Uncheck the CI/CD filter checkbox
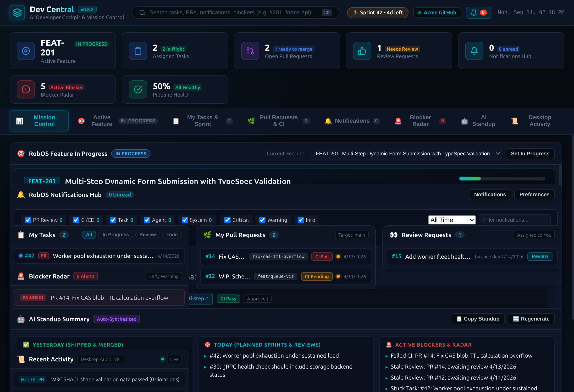574x392 pixels. coord(76,220)
